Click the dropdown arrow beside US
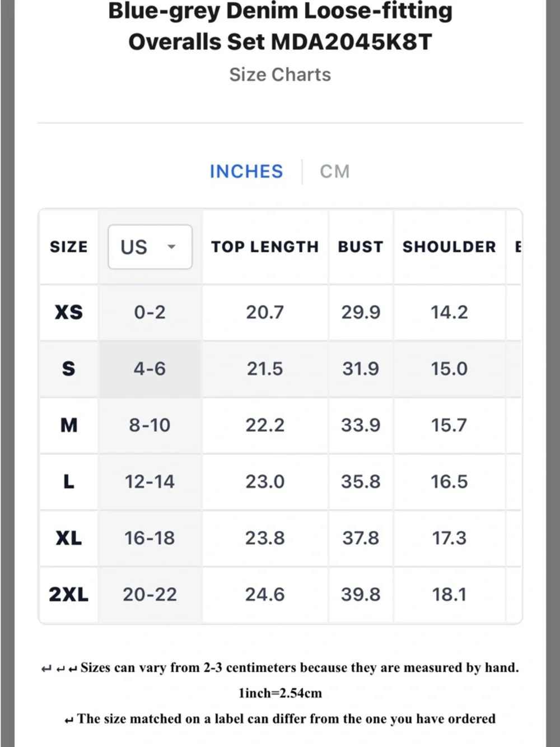 pyautogui.click(x=172, y=247)
